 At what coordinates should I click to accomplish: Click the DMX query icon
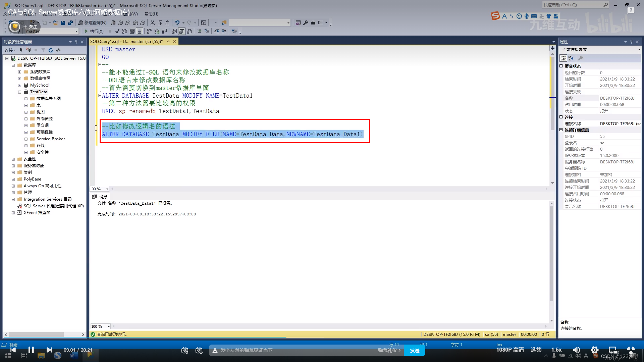128,23
